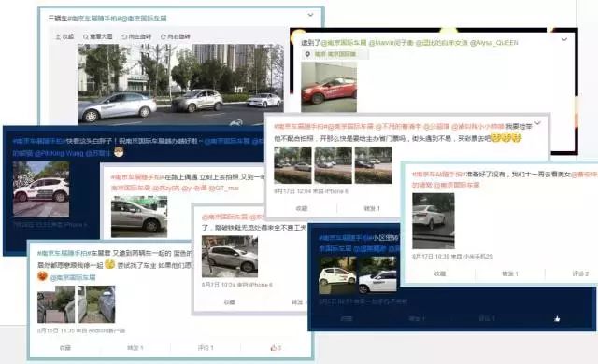Viewport: 598px width, 364px height.
Task: Click the 收起 collapse icon above the street photo
Action: pos(64,36)
